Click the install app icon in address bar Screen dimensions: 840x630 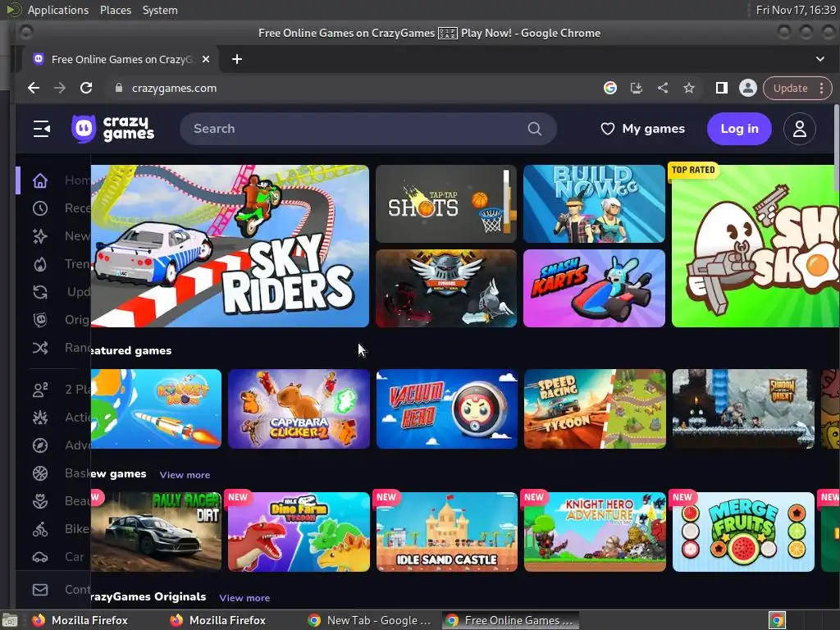click(637, 88)
